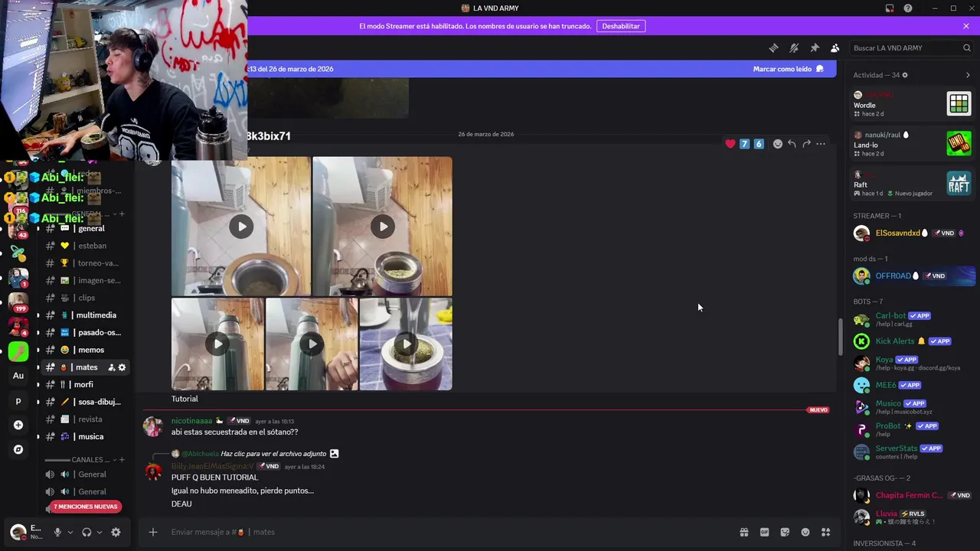The height and width of the screenshot is (551, 980).
Task: Add channel plus next to CANALES
Action: [122, 460]
